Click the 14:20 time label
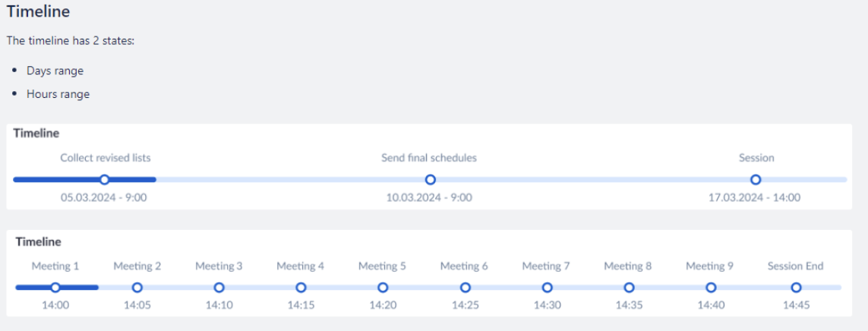This screenshot has width=868, height=331. tap(382, 305)
